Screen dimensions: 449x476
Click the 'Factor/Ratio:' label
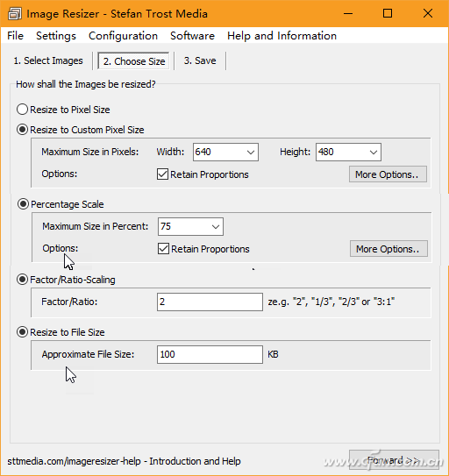(x=69, y=302)
